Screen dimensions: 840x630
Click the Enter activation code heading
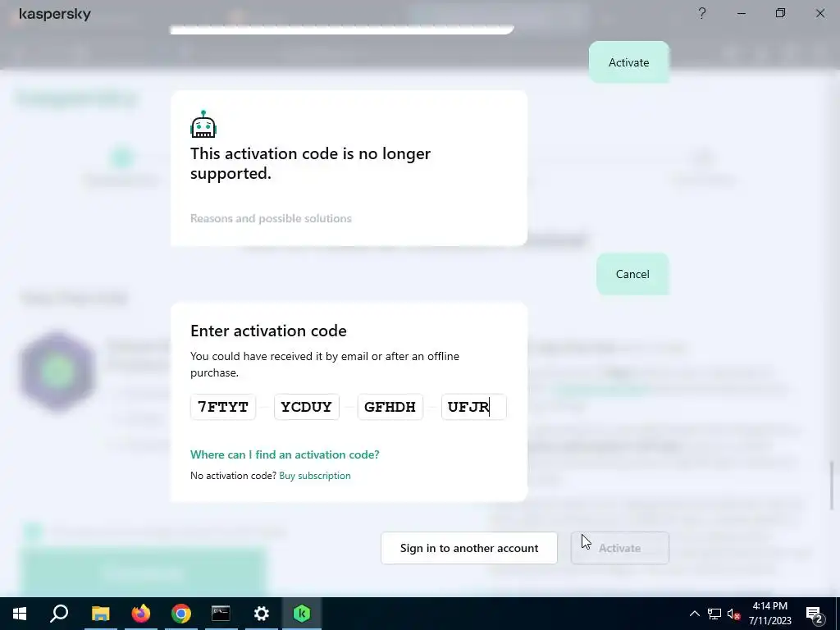click(x=268, y=331)
